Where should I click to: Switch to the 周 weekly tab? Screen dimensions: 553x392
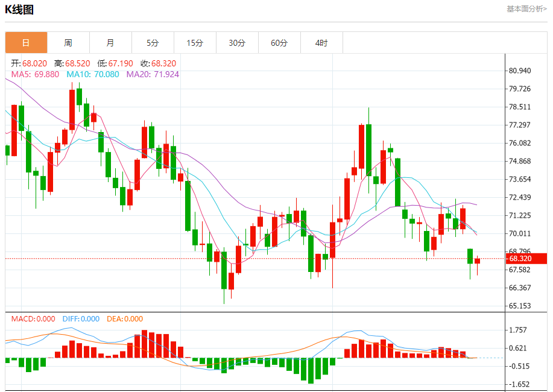(x=68, y=43)
